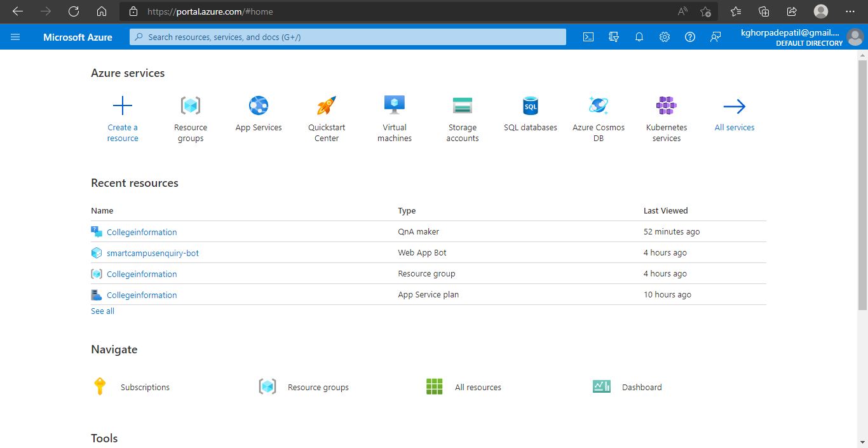Open the Virtual machines icon
Image resolution: width=868 pixels, height=448 pixels.
[x=395, y=105]
